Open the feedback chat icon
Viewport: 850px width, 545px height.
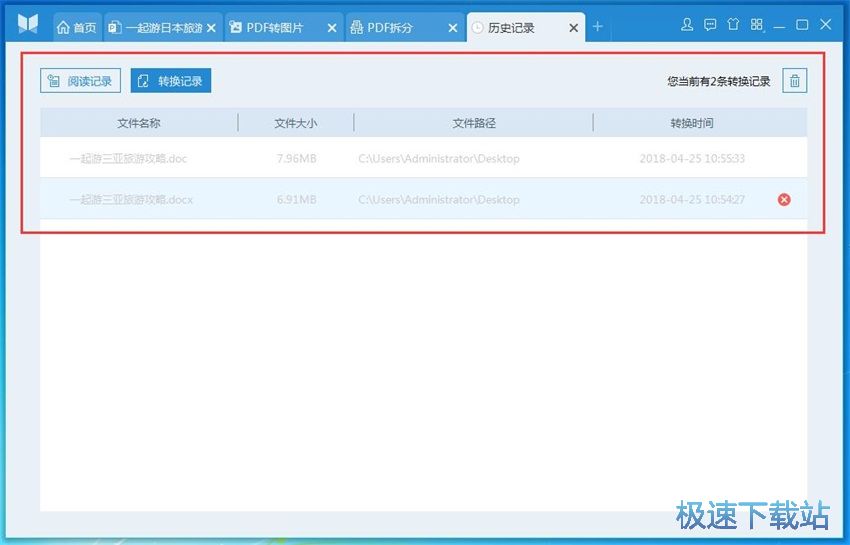point(710,24)
